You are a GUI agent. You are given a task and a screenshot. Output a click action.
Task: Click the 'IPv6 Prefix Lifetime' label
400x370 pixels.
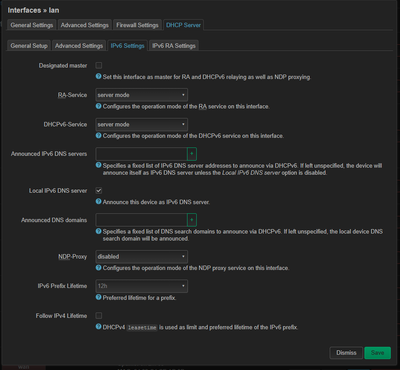coord(62,286)
